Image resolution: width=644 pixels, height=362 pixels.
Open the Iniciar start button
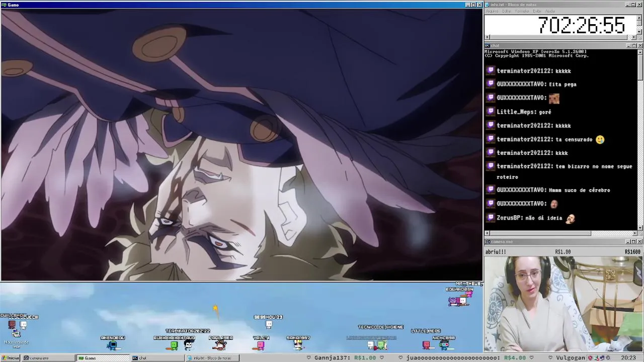(10, 358)
